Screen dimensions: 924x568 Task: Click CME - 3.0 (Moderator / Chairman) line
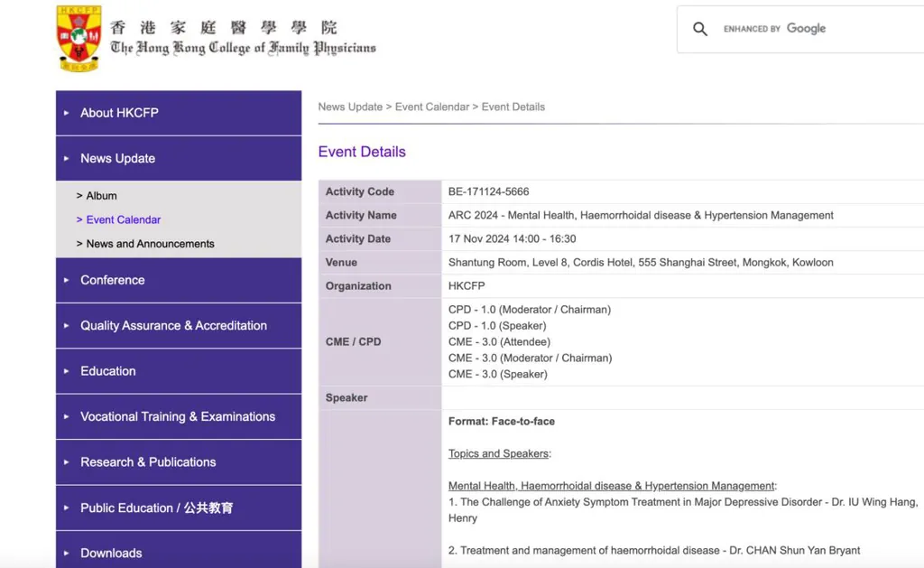click(530, 358)
